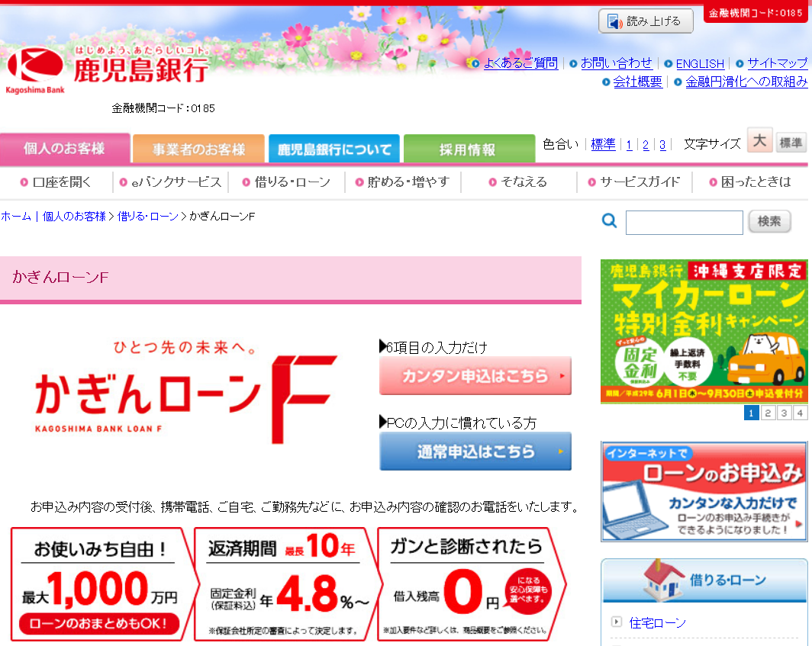812x646 pixels.
Task: Click the お問い合わせ link
Action: click(617, 63)
